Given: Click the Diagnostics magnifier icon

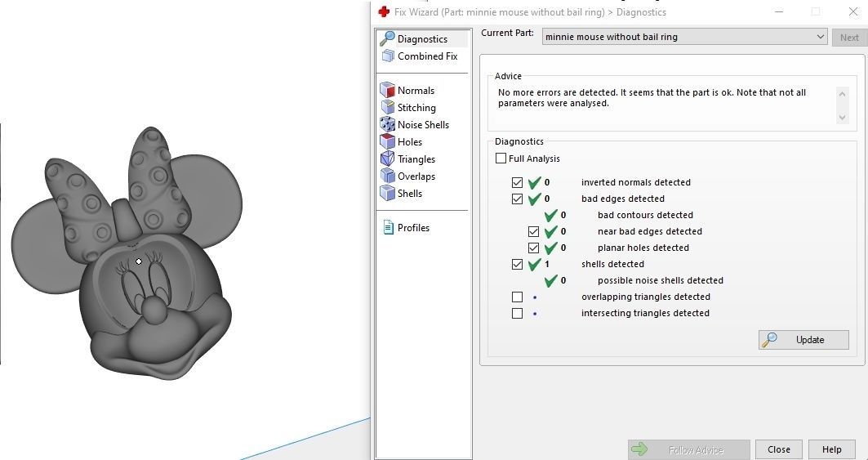Looking at the screenshot, I should coord(387,38).
